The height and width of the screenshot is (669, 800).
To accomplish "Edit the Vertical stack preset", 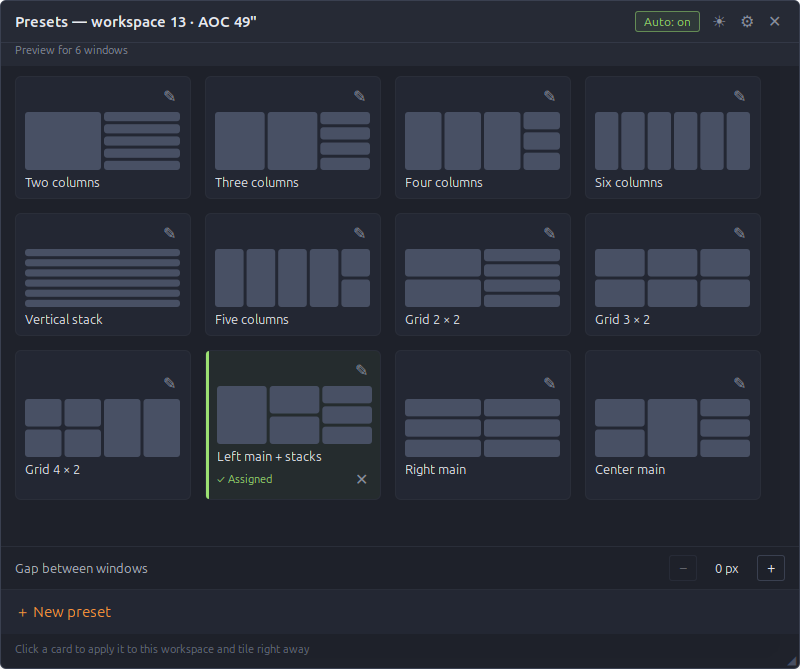I will (x=169, y=233).
